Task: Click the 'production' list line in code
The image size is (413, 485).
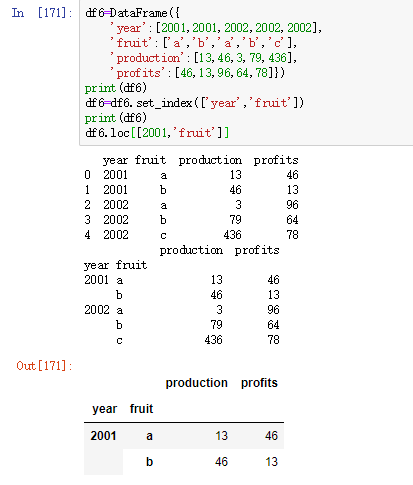Action: point(203,58)
